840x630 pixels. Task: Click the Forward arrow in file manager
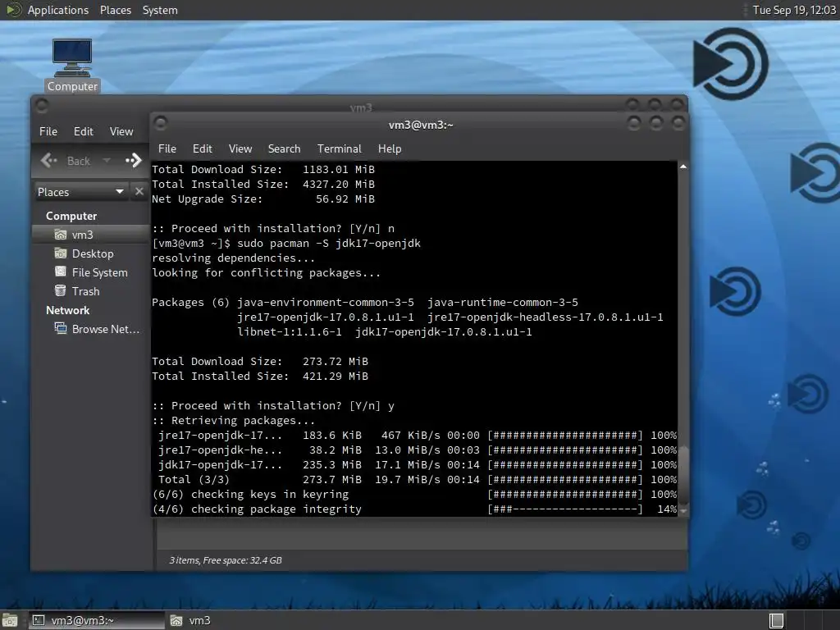(134, 160)
